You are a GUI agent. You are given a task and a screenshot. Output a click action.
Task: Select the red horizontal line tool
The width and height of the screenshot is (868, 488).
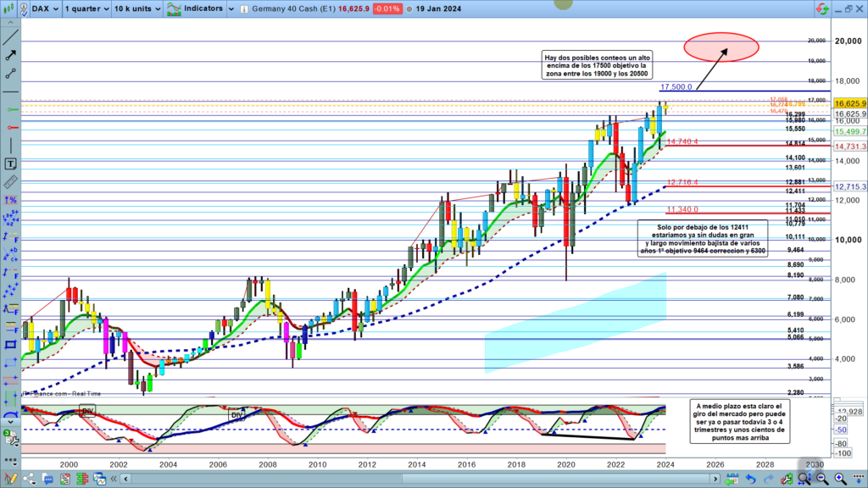10,128
